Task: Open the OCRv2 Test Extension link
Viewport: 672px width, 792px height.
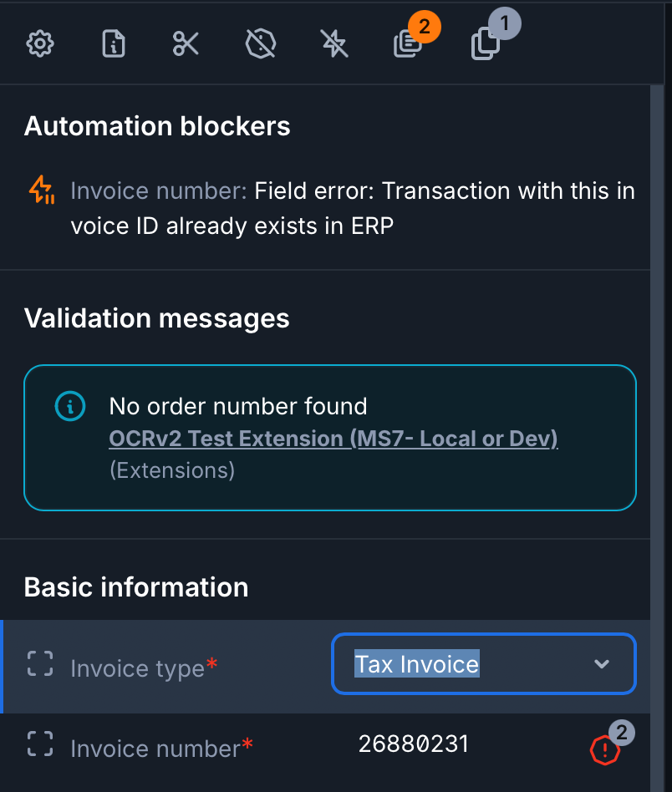Action: click(333, 438)
